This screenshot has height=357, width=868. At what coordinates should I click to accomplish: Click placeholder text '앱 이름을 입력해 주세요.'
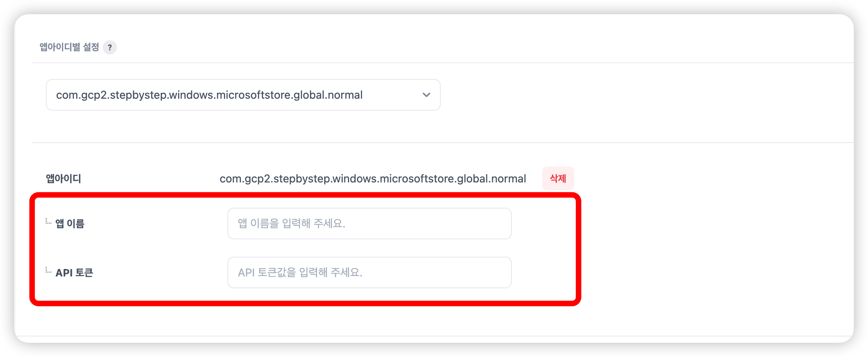[x=291, y=224]
